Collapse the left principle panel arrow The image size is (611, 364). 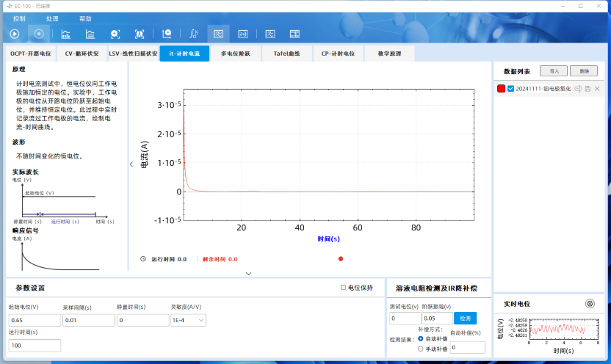(131, 164)
